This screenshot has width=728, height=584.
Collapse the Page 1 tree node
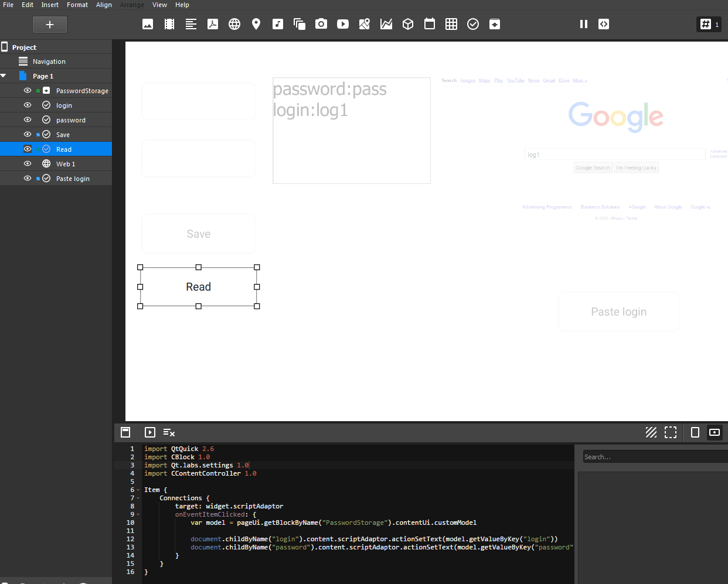(x=4, y=76)
